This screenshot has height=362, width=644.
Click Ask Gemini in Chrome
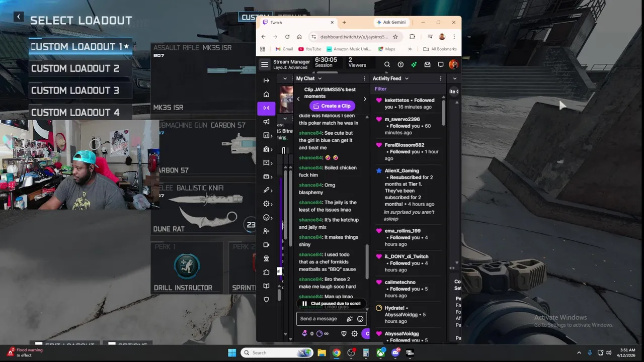pyautogui.click(x=391, y=23)
